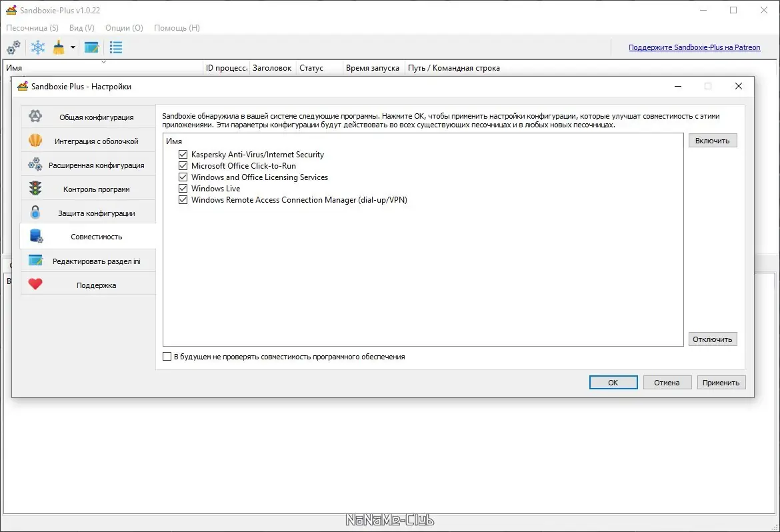780x532 pixels.
Task: Switch to Интеграция с оболочкой tab
Action: coord(89,141)
